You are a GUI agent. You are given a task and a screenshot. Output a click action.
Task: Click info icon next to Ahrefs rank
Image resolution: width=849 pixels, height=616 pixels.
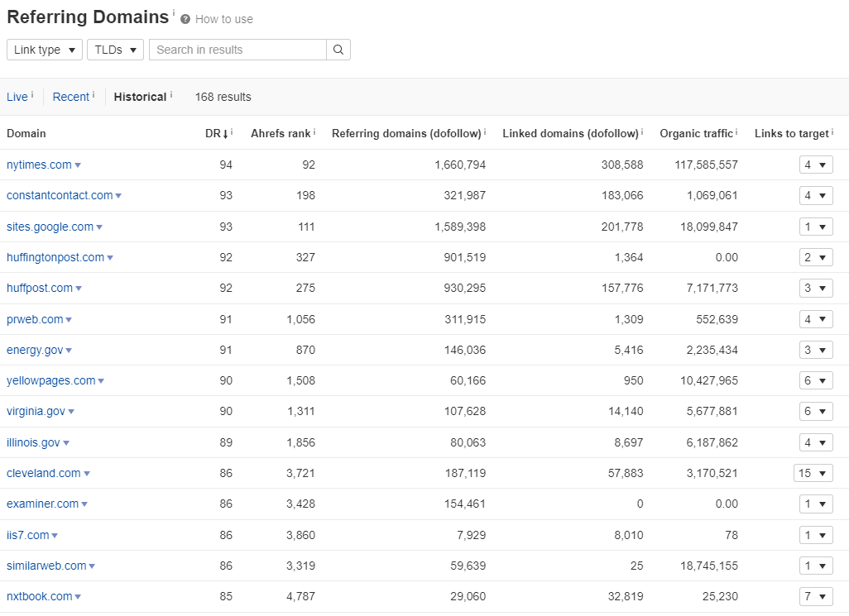[314, 131]
